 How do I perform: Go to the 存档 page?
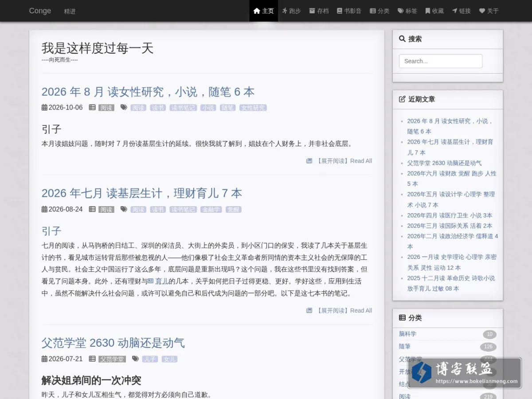pyautogui.click(x=319, y=11)
